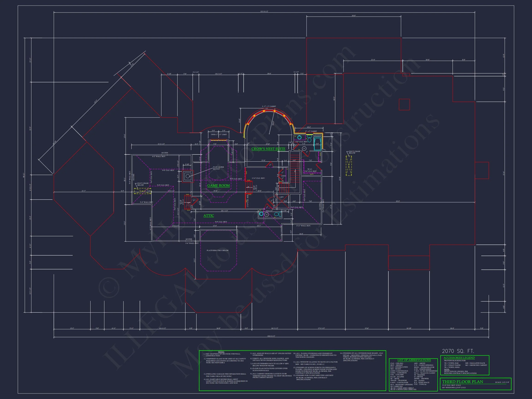Click the LIFT elevator symbol with X
This screenshot has width=532, height=399.
[282, 202]
